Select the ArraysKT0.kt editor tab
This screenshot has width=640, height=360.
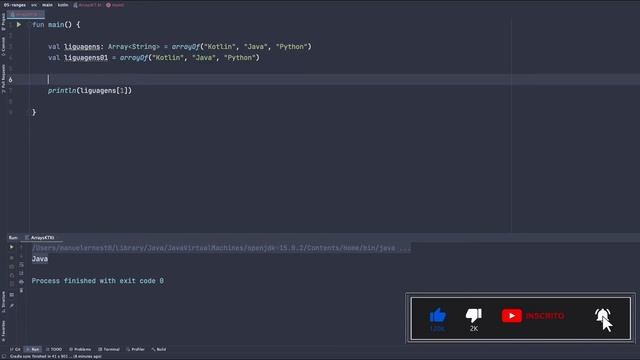pyautogui.click(x=25, y=15)
